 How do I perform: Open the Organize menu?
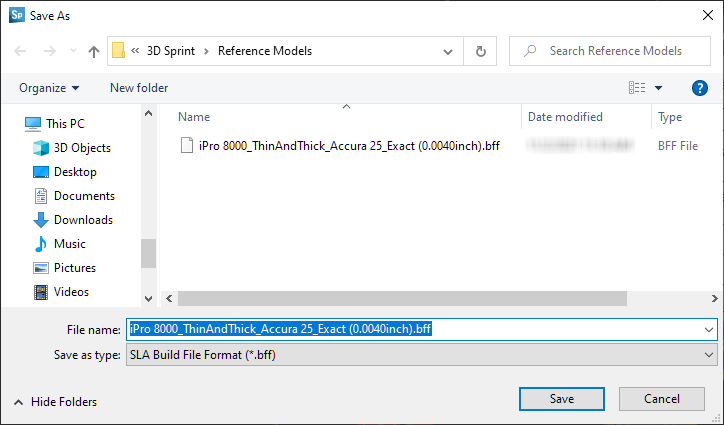tap(49, 88)
